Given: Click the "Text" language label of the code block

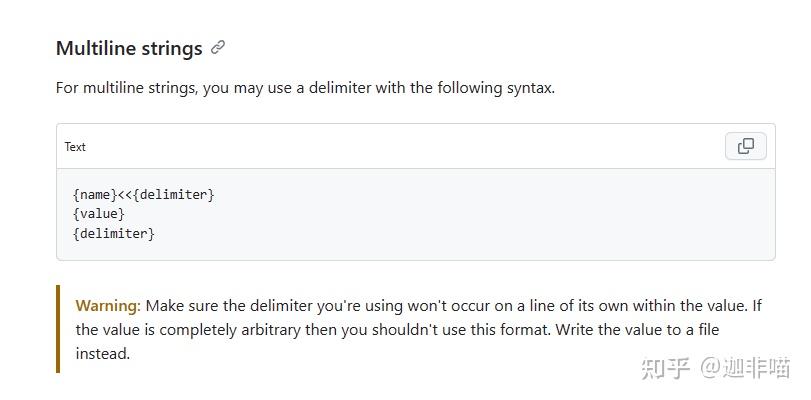Looking at the screenshot, I should coord(75,147).
